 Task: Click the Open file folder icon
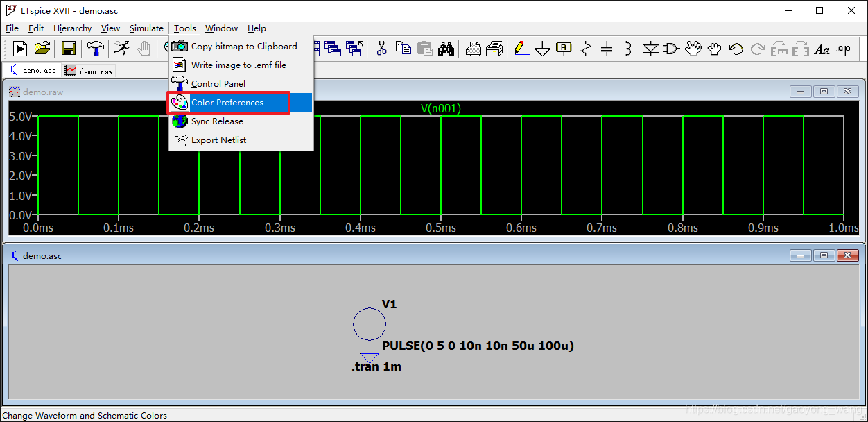42,48
